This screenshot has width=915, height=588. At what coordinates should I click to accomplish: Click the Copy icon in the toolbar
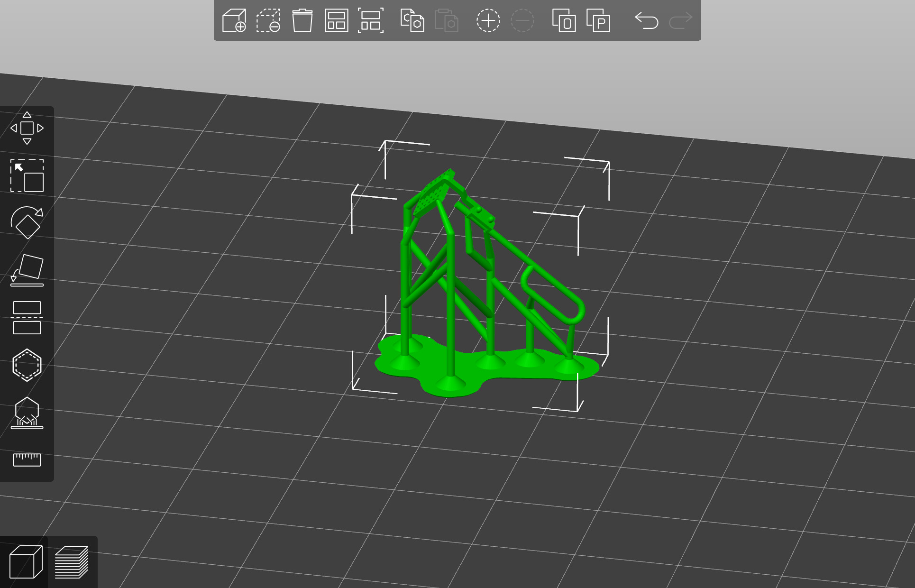[412, 21]
